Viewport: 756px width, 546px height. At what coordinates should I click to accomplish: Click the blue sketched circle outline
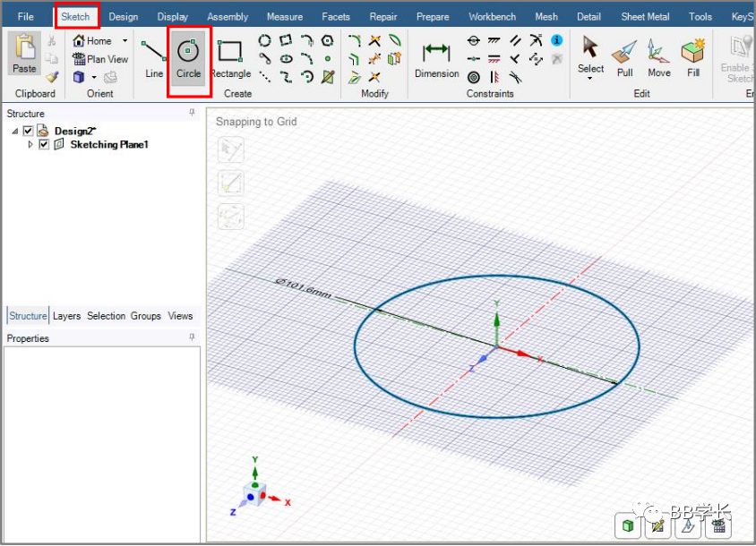(497, 277)
